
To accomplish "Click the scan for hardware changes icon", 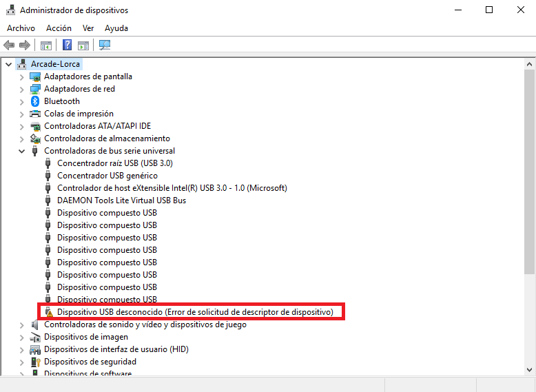I will [105, 45].
